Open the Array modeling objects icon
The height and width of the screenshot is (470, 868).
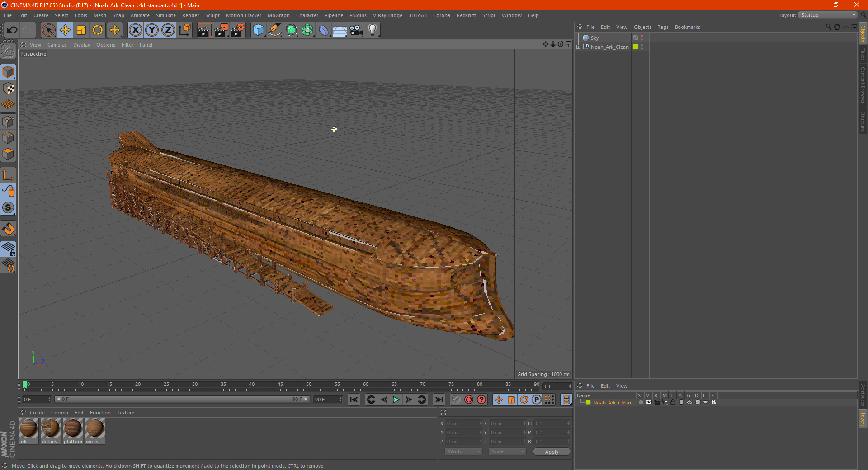(x=307, y=30)
